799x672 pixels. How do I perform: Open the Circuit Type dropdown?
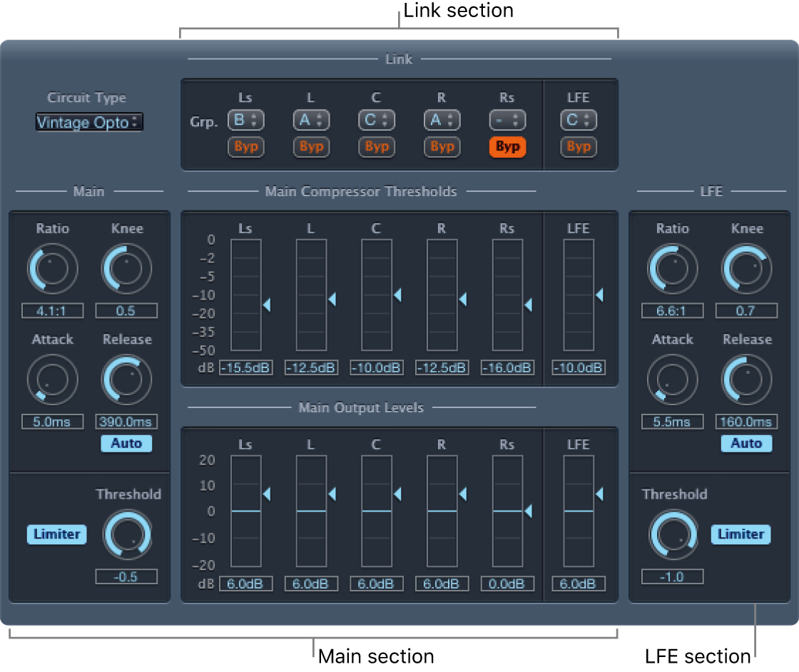pyautogui.click(x=88, y=122)
